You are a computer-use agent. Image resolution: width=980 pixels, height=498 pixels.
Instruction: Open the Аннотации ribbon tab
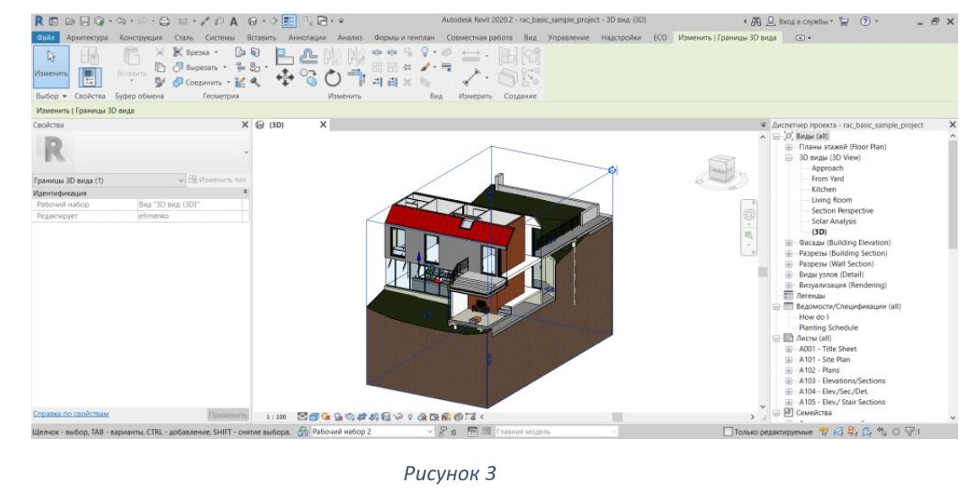(307, 38)
